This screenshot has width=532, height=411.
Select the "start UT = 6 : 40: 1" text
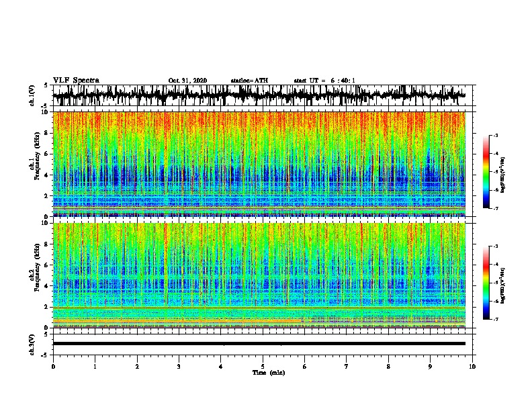(324, 81)
